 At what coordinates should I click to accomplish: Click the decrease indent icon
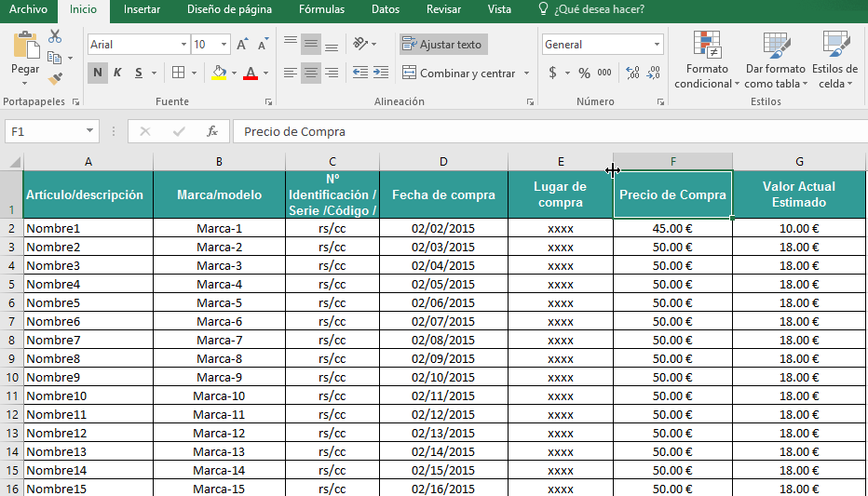pyautogui.click(x=360, y=73)
